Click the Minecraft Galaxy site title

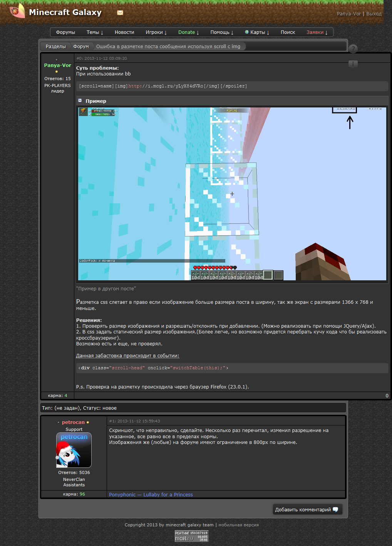[x=65, y=12]
